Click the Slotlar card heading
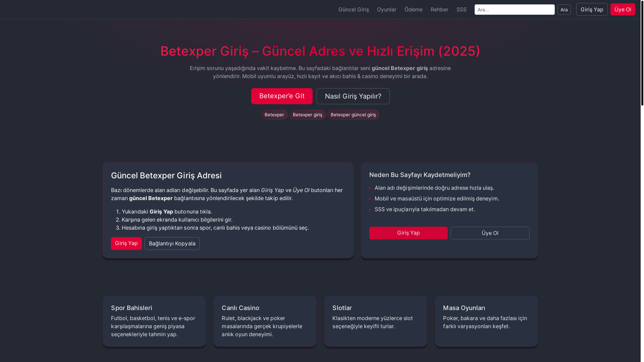Viewport: 644px width, 362px height. click(342, 308)
